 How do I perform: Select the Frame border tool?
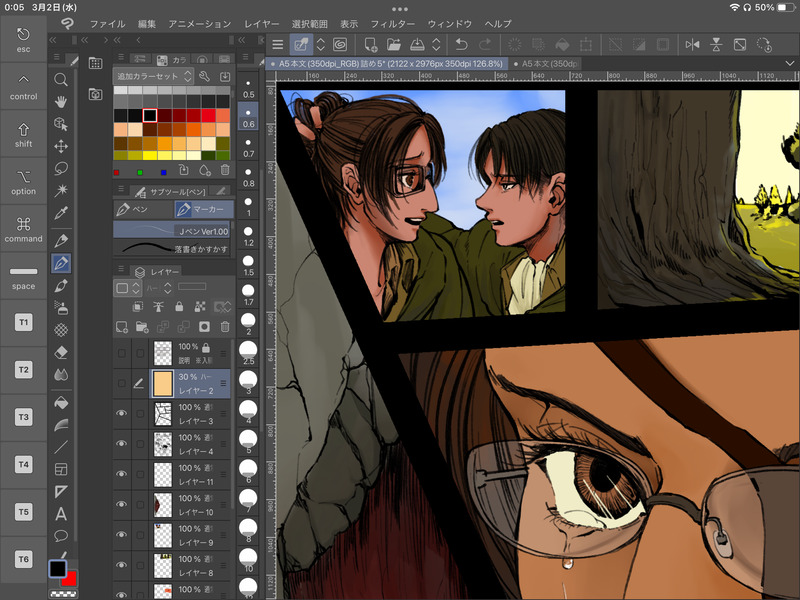[61, 469]
